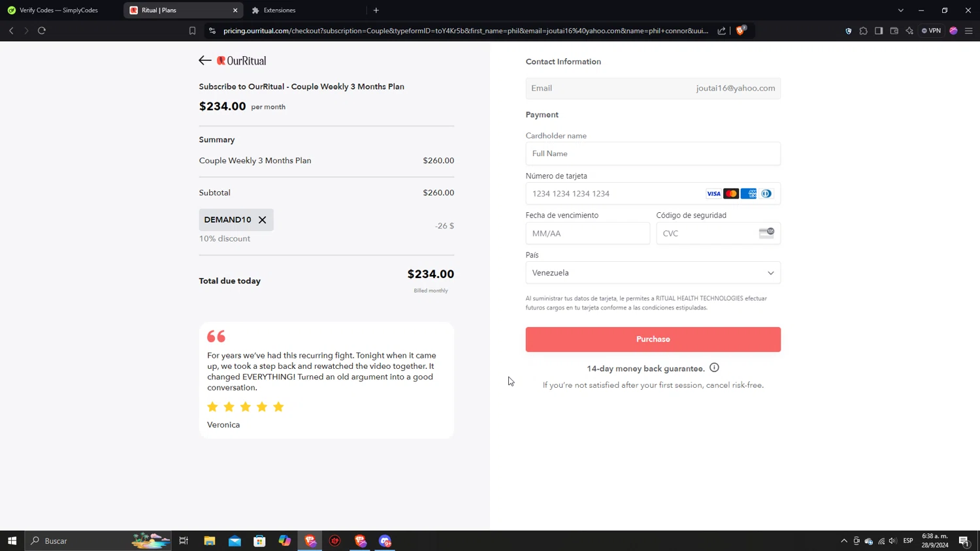Open the notification center
Screen dimensions: 980x551
click(x=964, y=541)
